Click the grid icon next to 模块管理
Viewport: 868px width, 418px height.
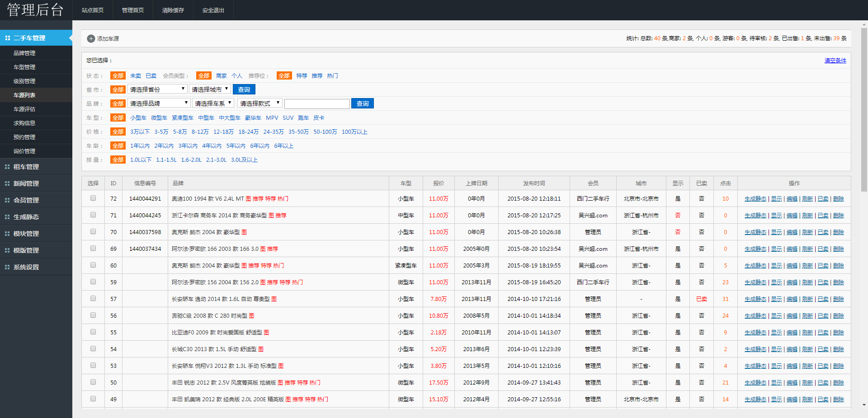tap(7, 234)
